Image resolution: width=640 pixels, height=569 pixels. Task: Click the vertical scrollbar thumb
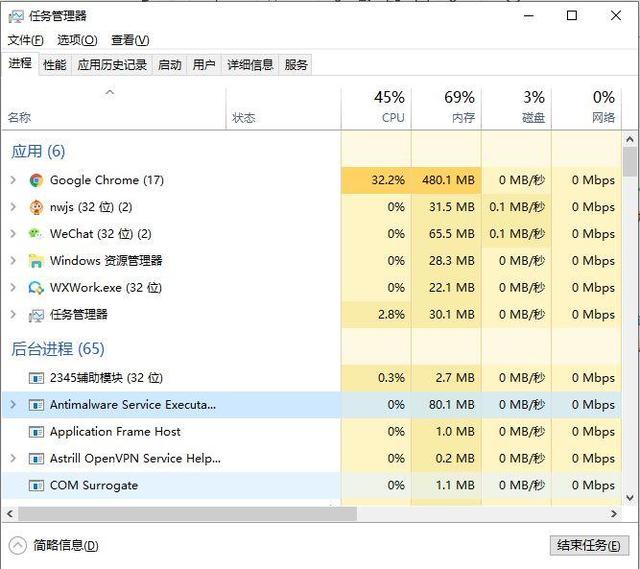point(630,162)
